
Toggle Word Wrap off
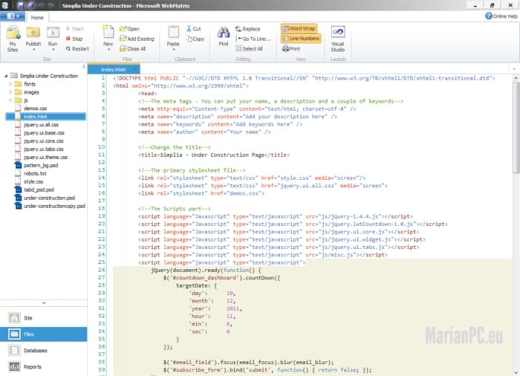coord(299,29)
